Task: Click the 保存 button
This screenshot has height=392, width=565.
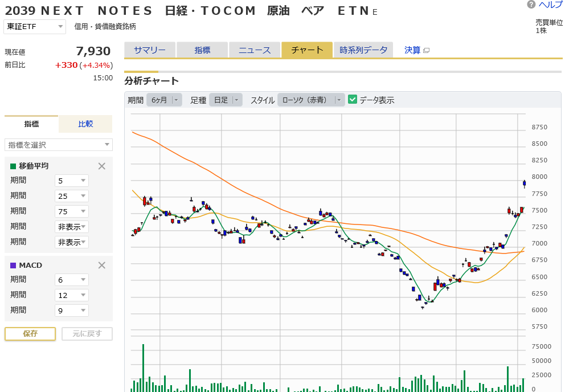Action: 30,333
